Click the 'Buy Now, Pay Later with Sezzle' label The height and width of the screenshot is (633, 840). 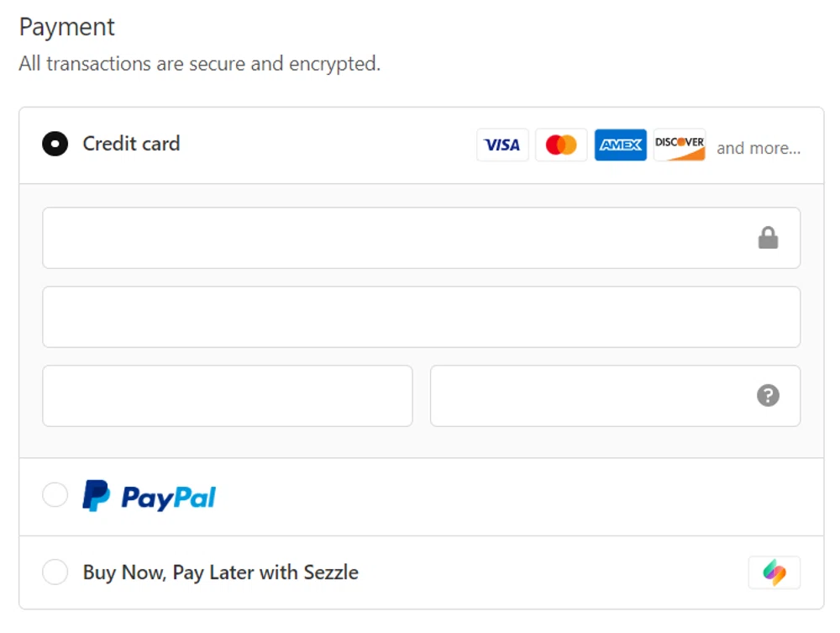[x=219, y=572]
